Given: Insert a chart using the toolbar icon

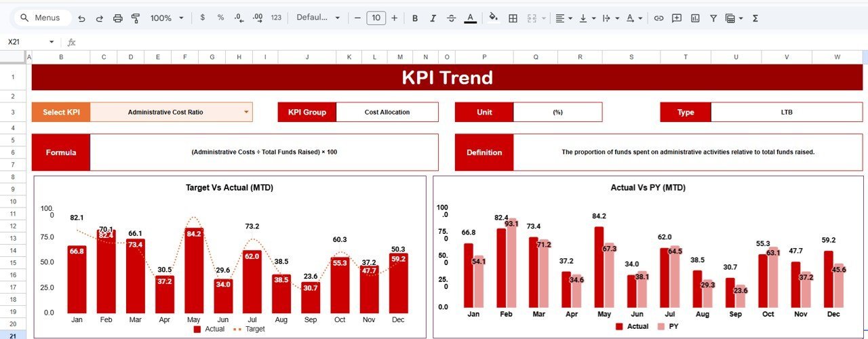Looking at the screenshot, I should click(695, 18).
